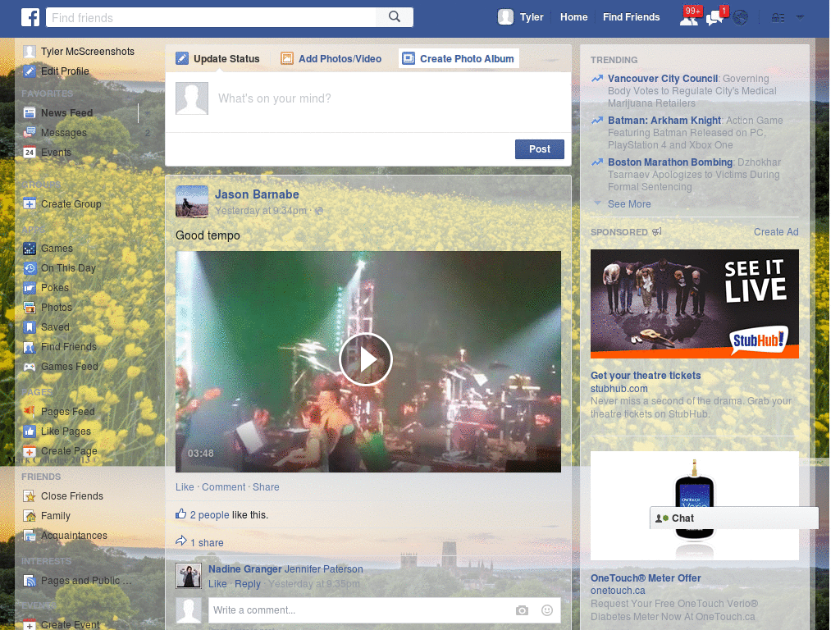The width and height of the screenshot is (840, 630).
Task: Open the privacy shortcuts icon
Action: point(778,18)
